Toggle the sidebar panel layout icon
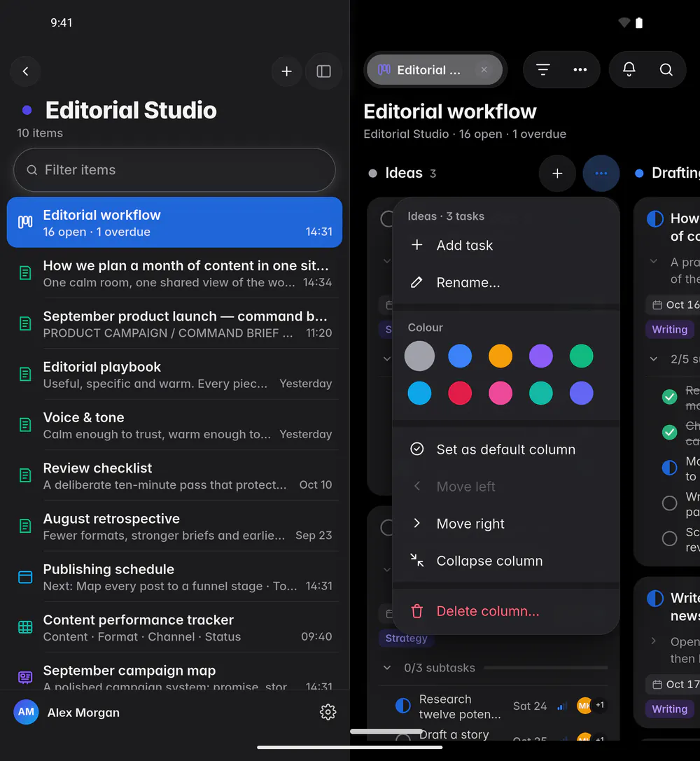Screen dimensions: 700x761 click(x=323, y=71)
